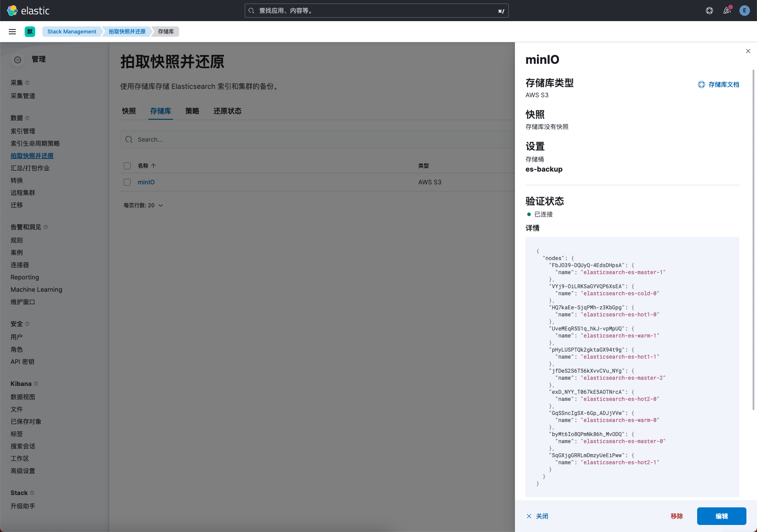Image resolution: width=757 pixels, height=532 pixels.
Task: Select the minIO row checkbox
Action: [x=127, y=182]
